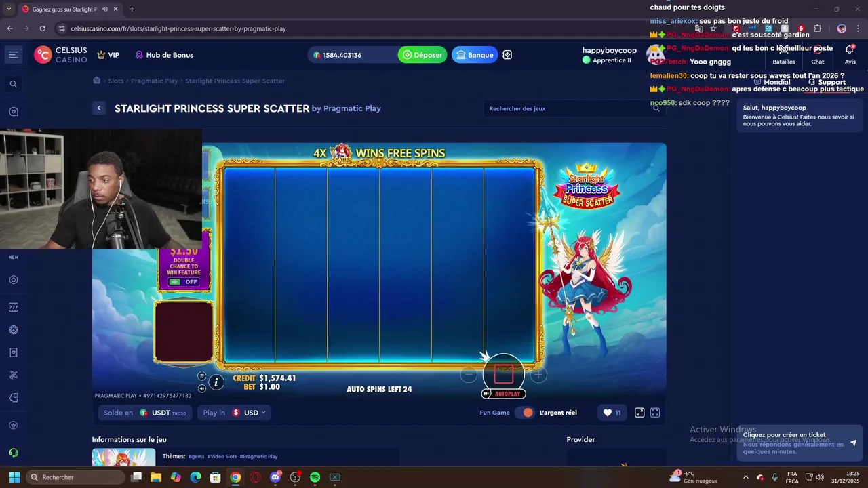Click the Rechercher des jeux search field
This screenshot has width=868, height=488.
(574, 108)
